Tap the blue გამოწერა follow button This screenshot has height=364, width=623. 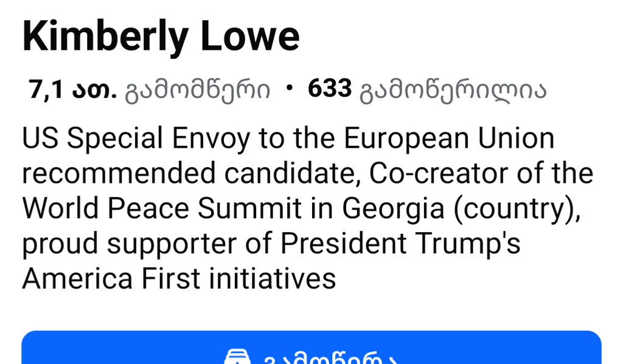[x=311, y=348]
